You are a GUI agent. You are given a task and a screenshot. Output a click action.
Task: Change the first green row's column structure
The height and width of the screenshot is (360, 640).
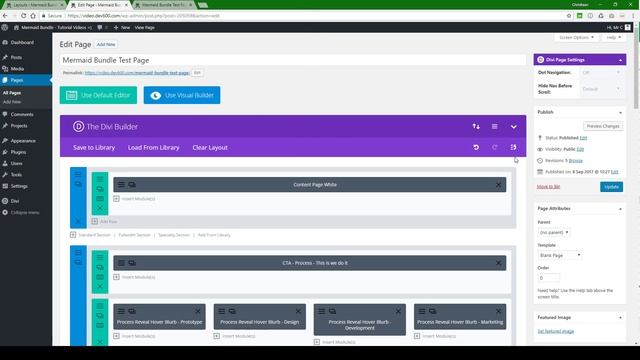100,199
